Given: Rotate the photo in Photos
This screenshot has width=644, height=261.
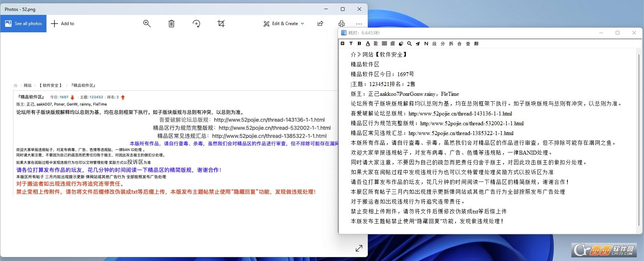Looking at the screenshot, I should (196, 24).
